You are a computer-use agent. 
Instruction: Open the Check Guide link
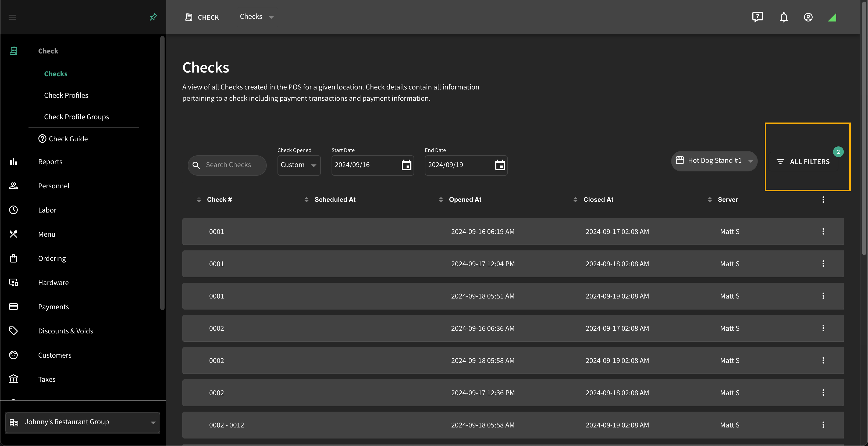(x=63, y=139)
